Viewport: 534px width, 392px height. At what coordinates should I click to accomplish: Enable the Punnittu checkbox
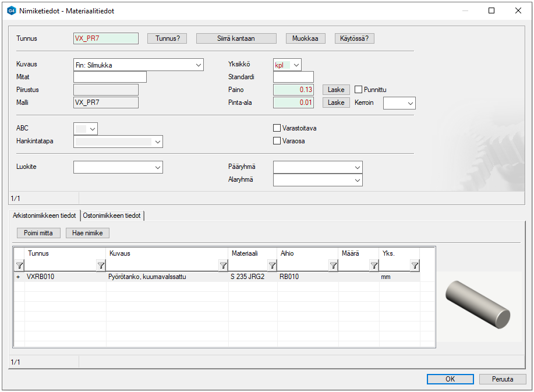[x=359, y=90]
